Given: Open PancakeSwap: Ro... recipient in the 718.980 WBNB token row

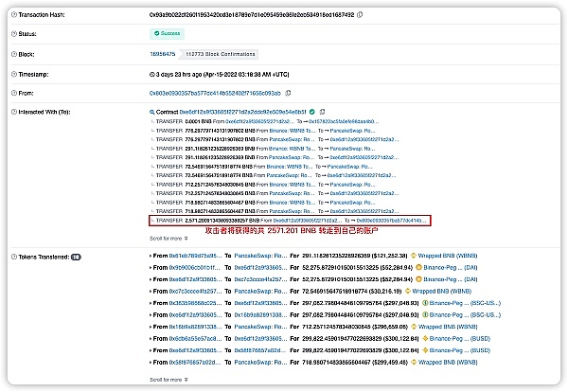Looking at the screenshot, I should tap(260, 362).
